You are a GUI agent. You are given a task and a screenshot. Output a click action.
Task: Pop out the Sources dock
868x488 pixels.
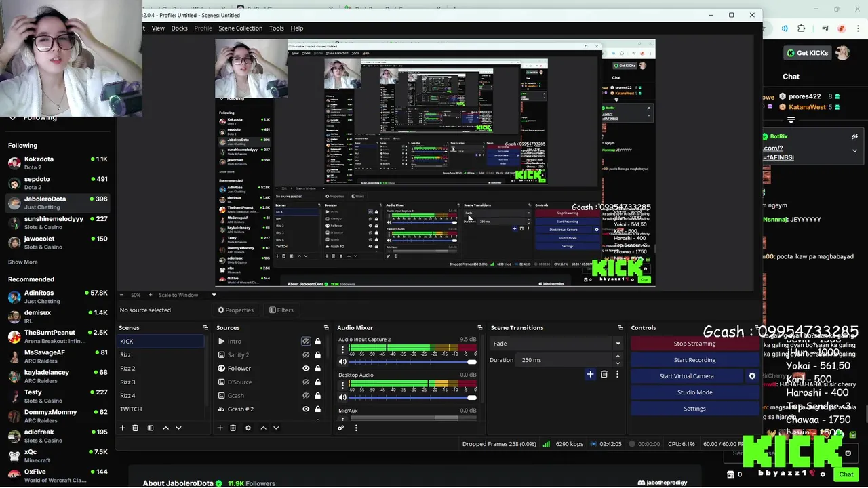click(x=326, y=328)
